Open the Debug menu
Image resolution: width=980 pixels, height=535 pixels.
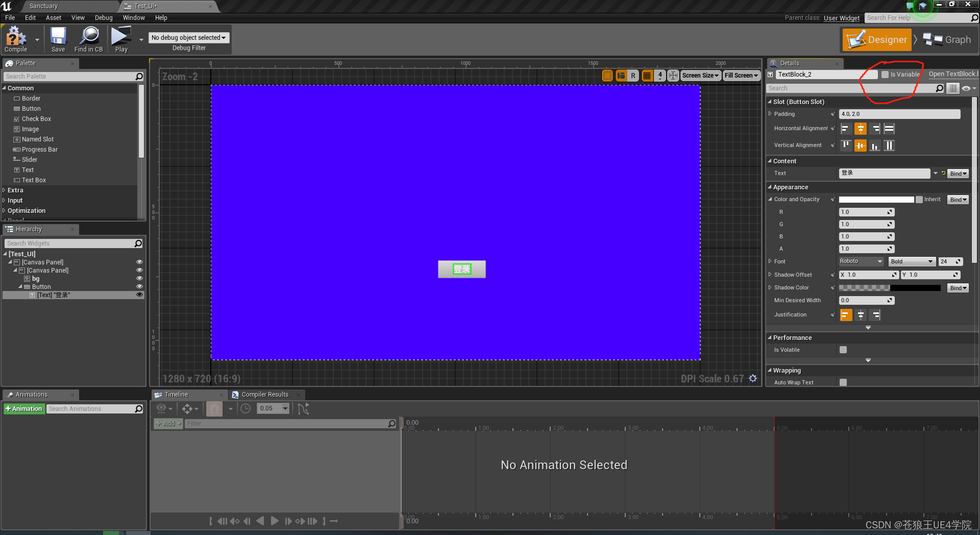[x=104, y=17]
